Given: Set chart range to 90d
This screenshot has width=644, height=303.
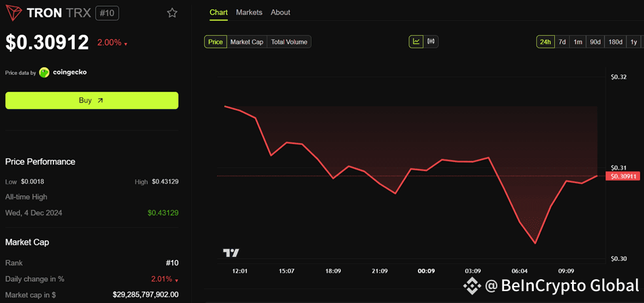Looking at the screenshot, I should pos(595,42).
